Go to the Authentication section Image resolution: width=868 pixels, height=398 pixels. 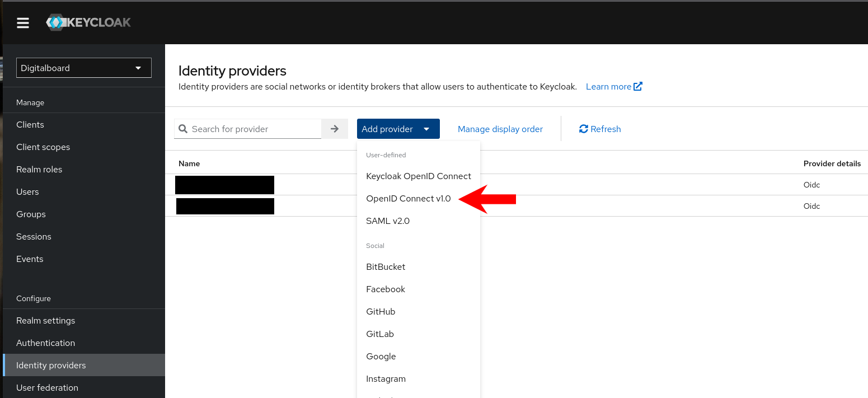click(x=45, y=343)
